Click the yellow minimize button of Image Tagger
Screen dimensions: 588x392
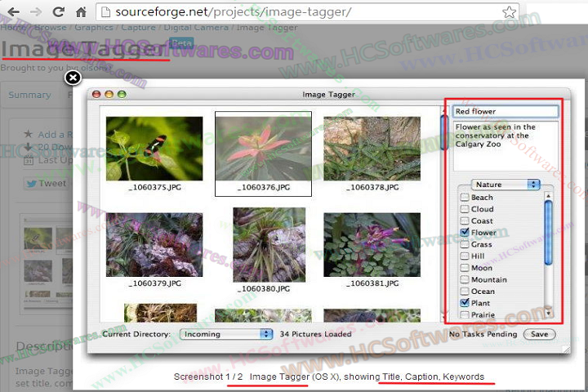(109, 94)
